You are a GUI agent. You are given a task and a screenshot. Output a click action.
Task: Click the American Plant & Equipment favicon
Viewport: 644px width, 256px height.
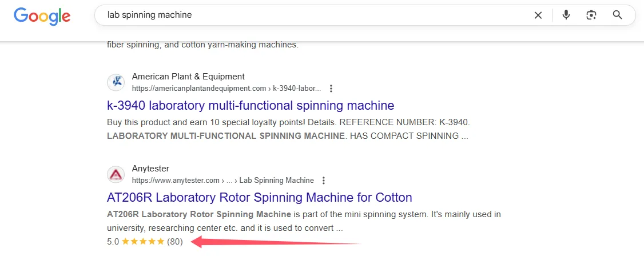tap(116, 82)
